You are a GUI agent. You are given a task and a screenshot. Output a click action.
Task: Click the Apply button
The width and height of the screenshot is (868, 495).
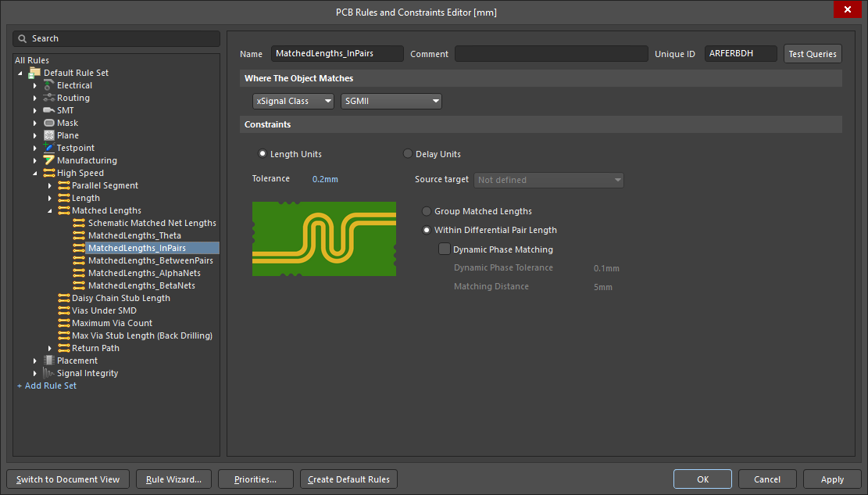tap(832, 479)
